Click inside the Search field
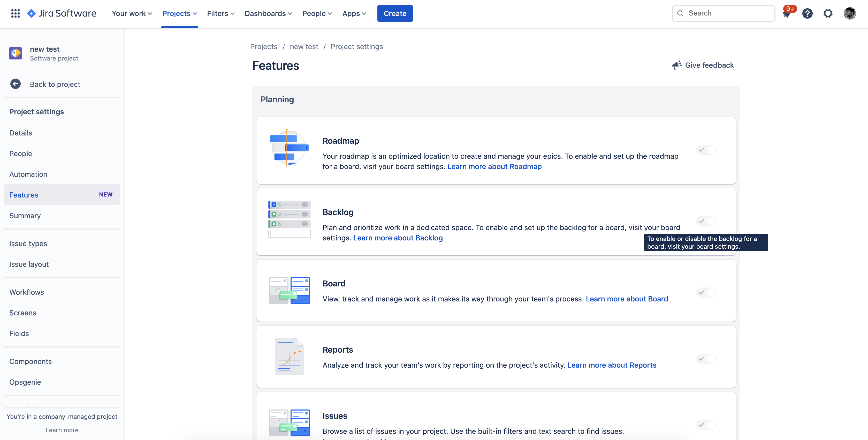The image size is (868, 440). [x=724, y=13]
